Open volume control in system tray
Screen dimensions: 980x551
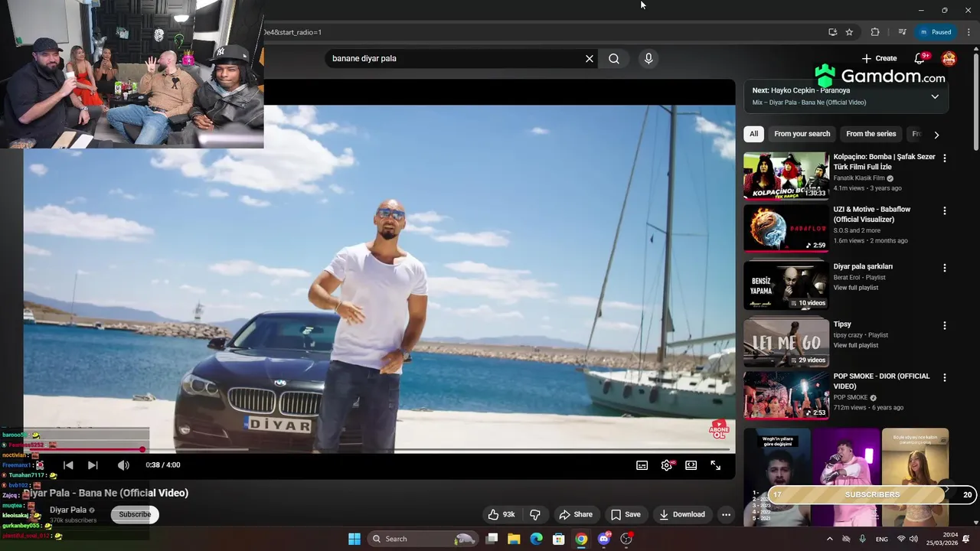(x=913, y=539)
